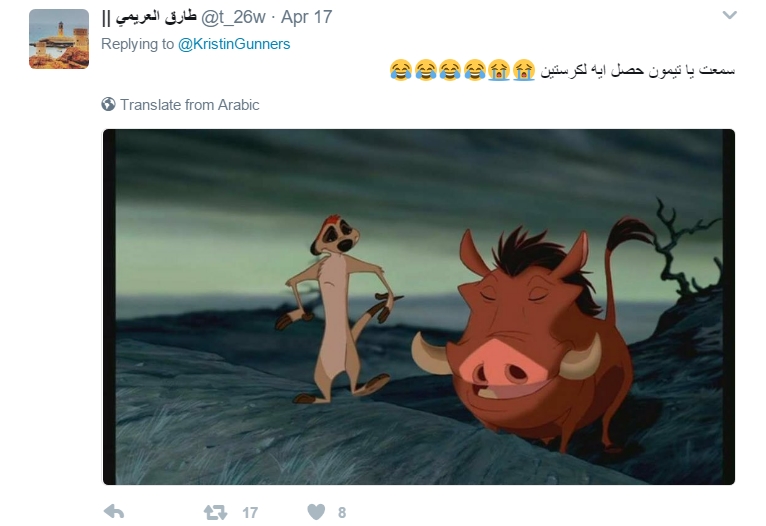This screenshot has width=766, height=526.
Task: Visit the @t_26w handle
Action: (x=233, y=17)
